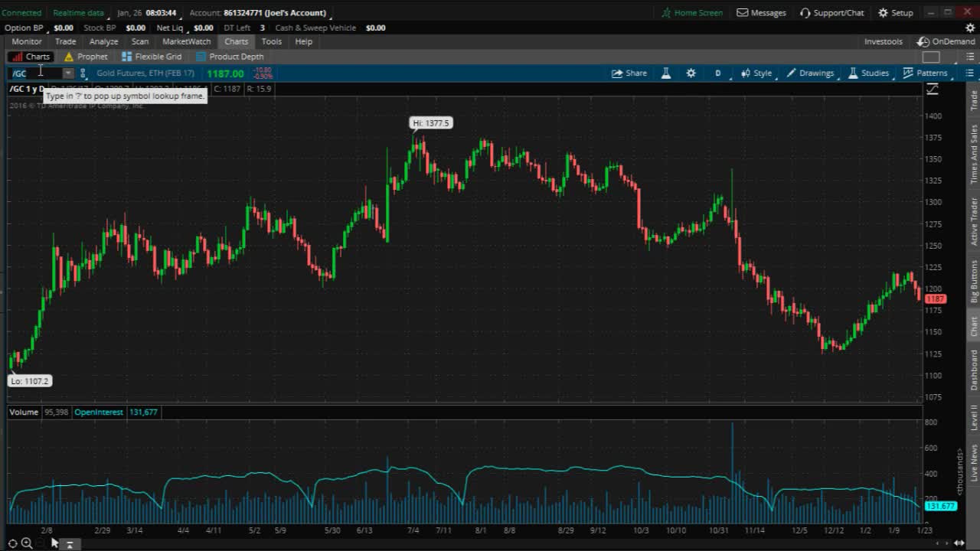
Task: Click flask icon next to Share
Action: click(666, 73)
